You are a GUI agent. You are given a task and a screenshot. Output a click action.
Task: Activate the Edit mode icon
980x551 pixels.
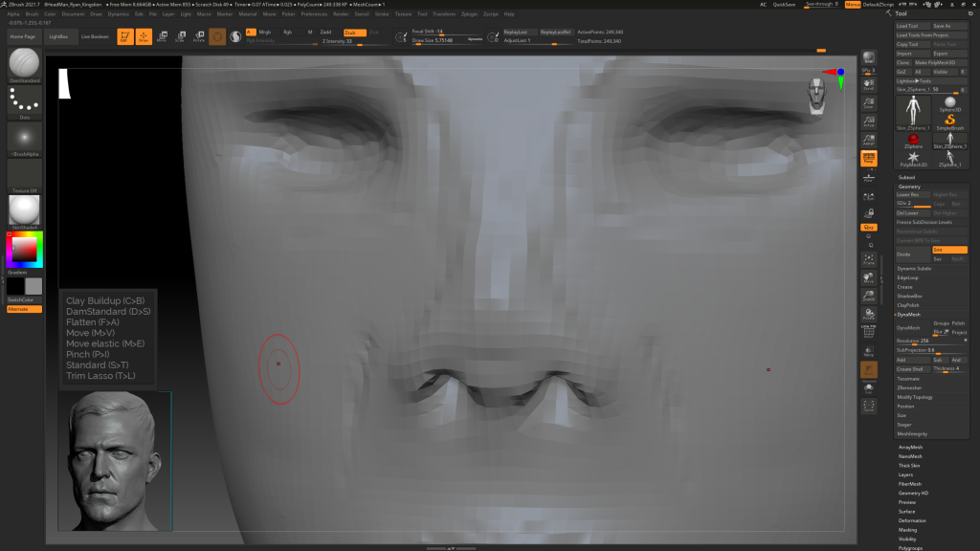(125, 37)
